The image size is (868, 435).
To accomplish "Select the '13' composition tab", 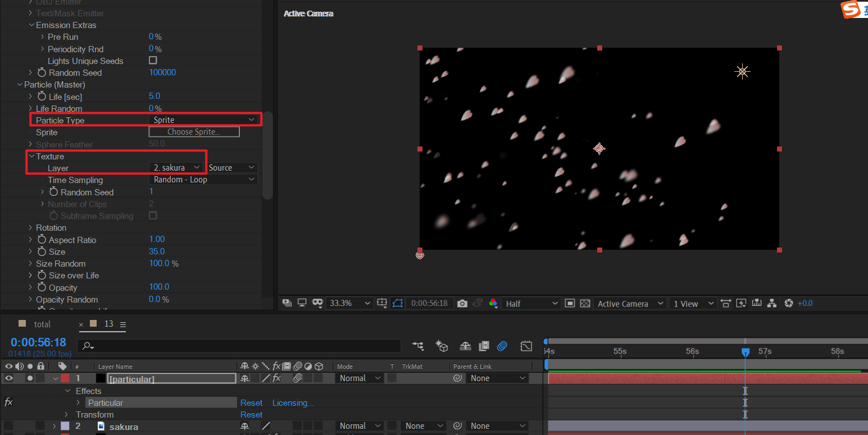I will [109, 324].
